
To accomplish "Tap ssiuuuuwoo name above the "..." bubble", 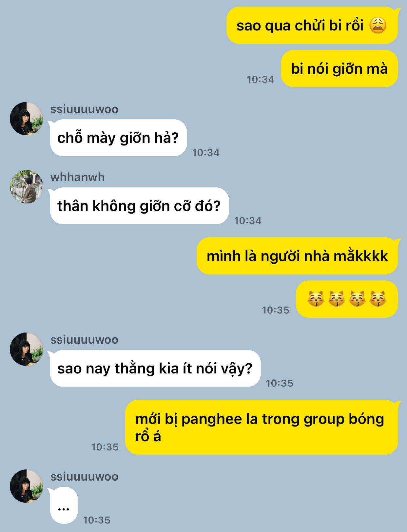I will pyautogui.click(x=84, y=477).
